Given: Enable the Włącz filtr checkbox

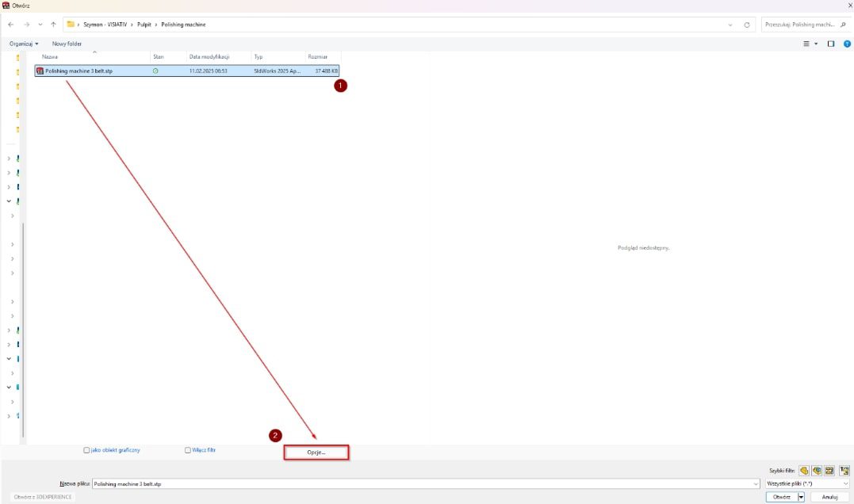Looking at the screenshot, I should point(187,450).
